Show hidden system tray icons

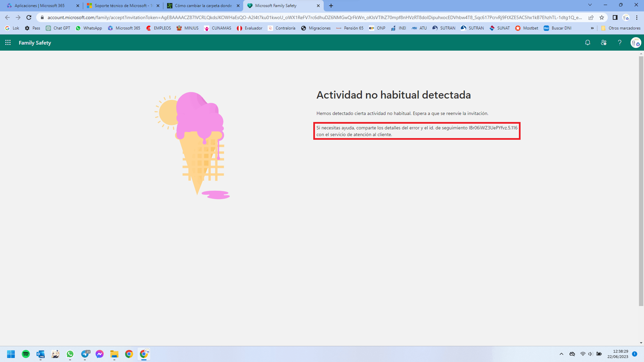(561, 354)
